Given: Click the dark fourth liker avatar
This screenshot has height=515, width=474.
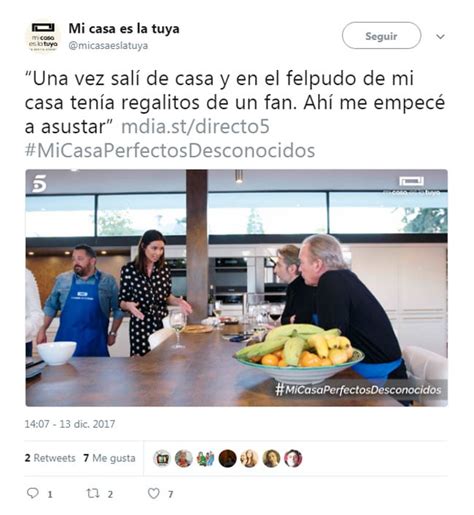Looking at the screenshot, I should tap(228, 458).
